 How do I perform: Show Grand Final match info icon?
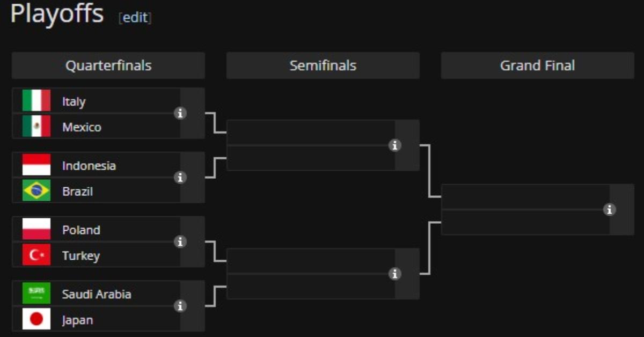610,210
